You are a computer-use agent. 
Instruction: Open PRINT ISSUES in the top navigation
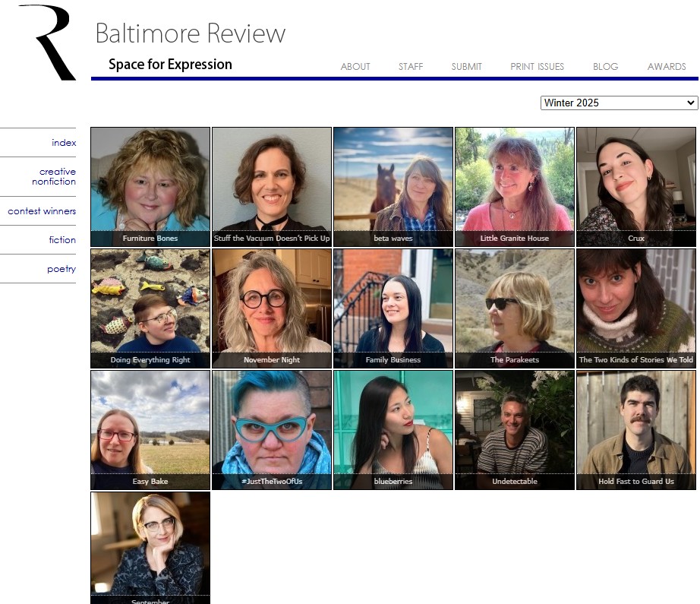tap(537, 67)
